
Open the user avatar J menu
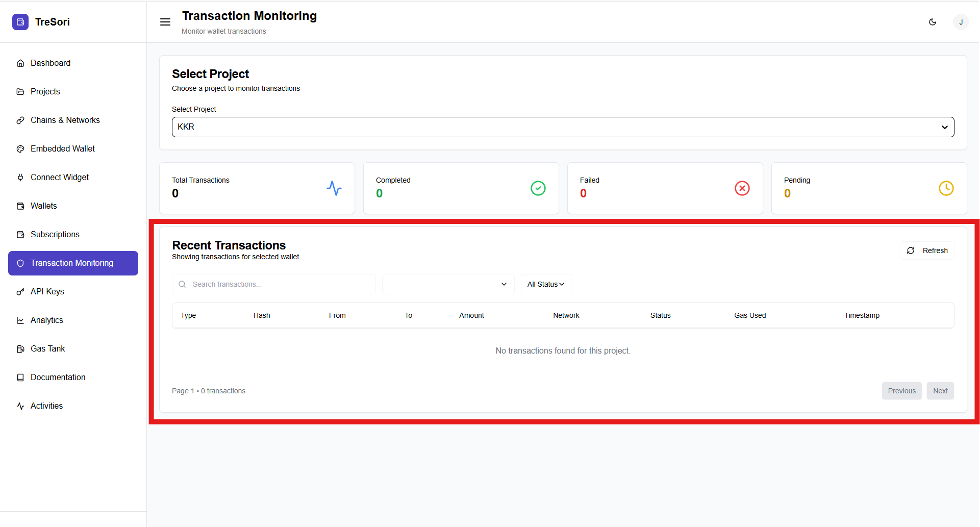tap(961, 22)
